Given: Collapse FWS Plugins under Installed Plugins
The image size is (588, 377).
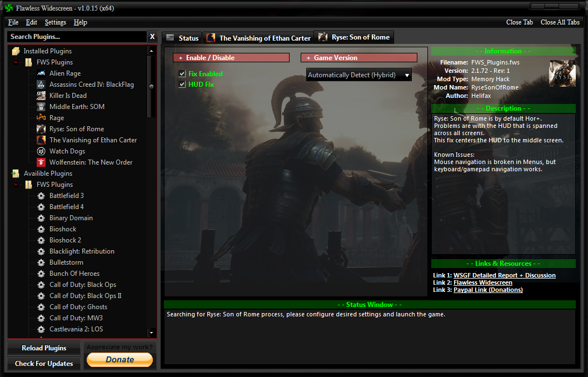Looking at the screenshot, I should coord(16,62).
